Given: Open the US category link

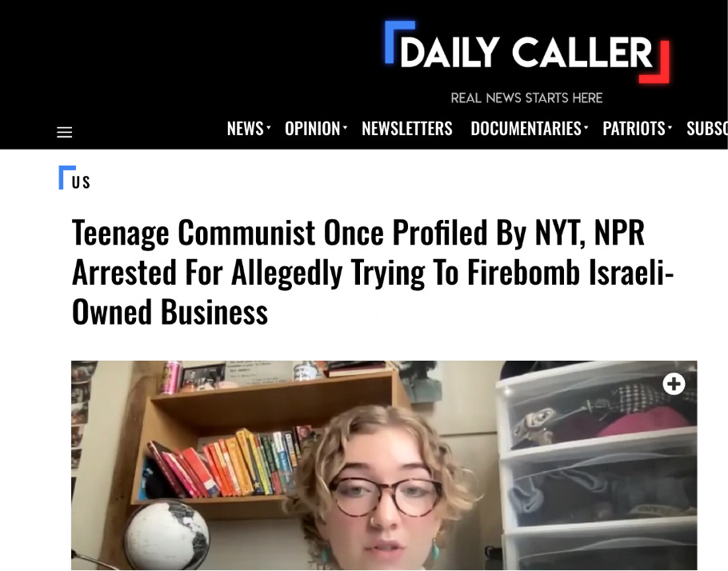Looking at the screenshot, I should [x=81, y=182].
